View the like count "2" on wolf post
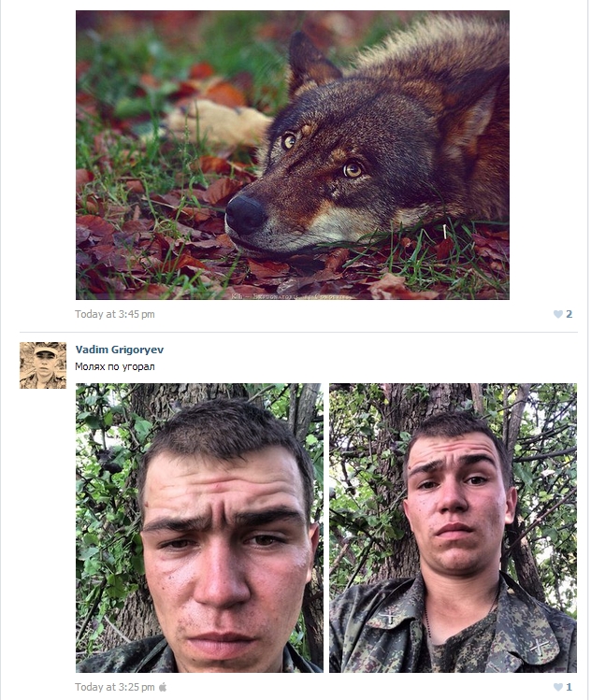The height and width of the screenshot is (700, 591). (569, 314)
